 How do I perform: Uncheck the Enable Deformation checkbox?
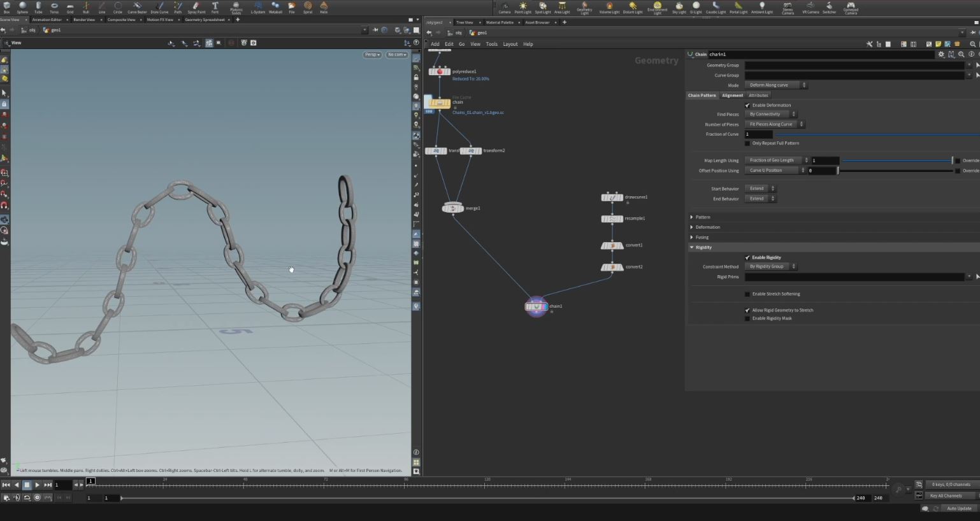coord(747,104)
